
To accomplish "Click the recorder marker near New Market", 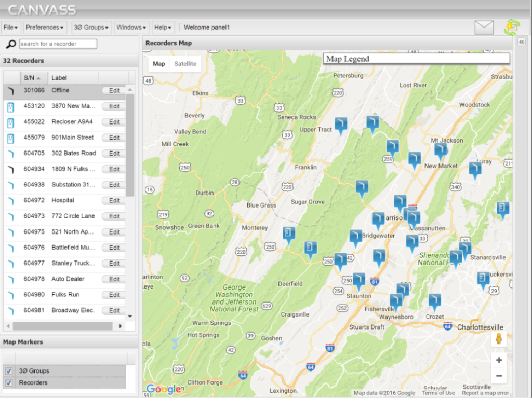I will [x=441, y=150].
